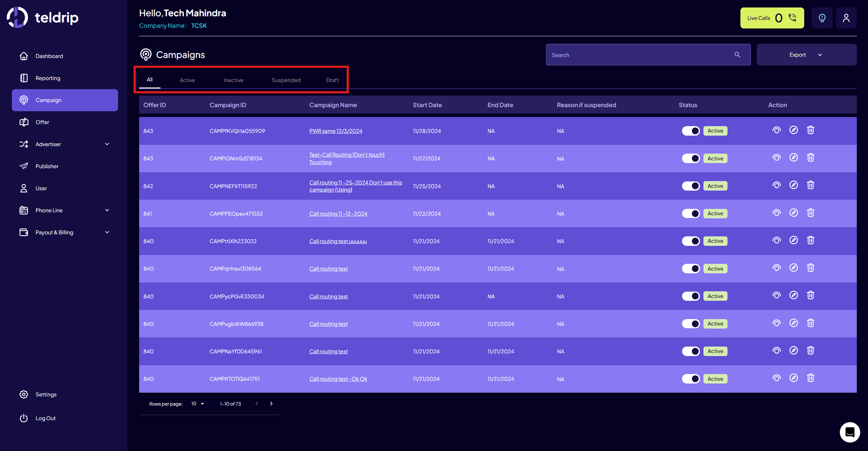The height and width of the screenshot is (451, 868).
Task: Open Rows per page dropdown
Action: [x=197, y=404]
